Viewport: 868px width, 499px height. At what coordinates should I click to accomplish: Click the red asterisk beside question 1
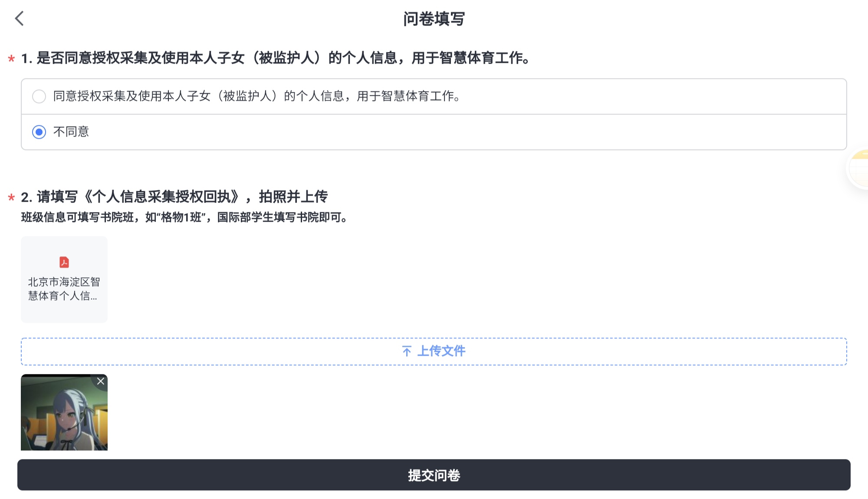point(11,59)
